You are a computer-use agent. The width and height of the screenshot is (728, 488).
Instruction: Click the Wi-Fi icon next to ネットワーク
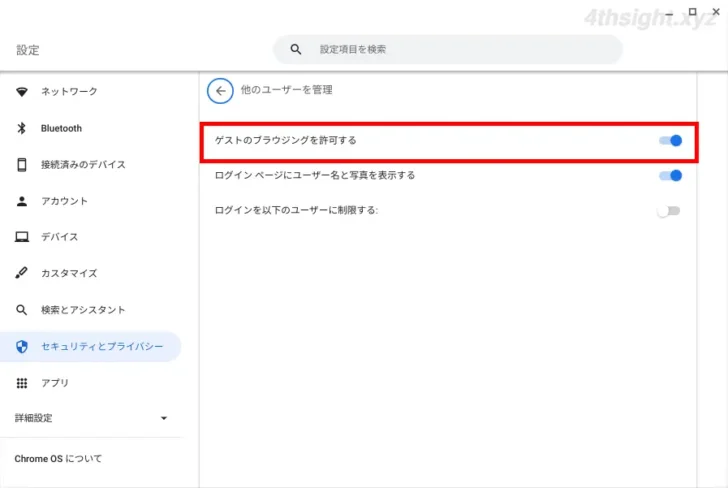click(22, 91)
